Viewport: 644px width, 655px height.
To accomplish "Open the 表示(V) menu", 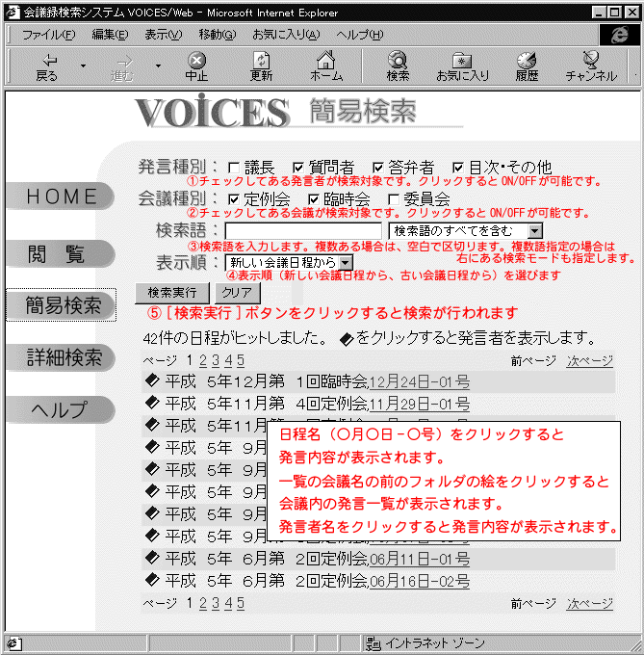I will (x=163, y=35).
